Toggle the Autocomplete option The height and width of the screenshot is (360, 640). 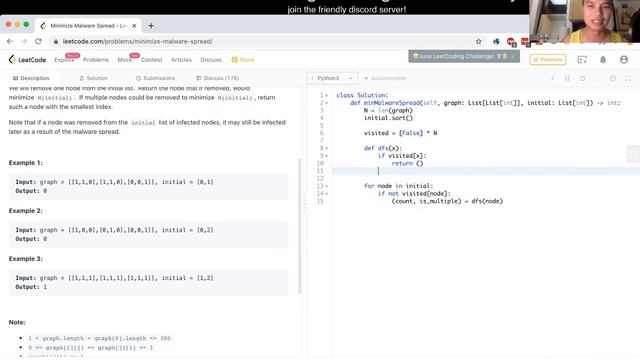385,78
